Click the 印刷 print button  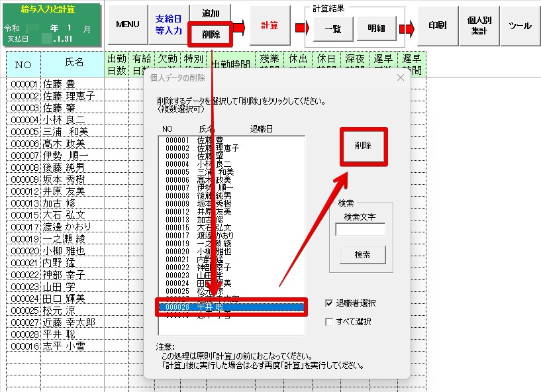pos(437,25)
